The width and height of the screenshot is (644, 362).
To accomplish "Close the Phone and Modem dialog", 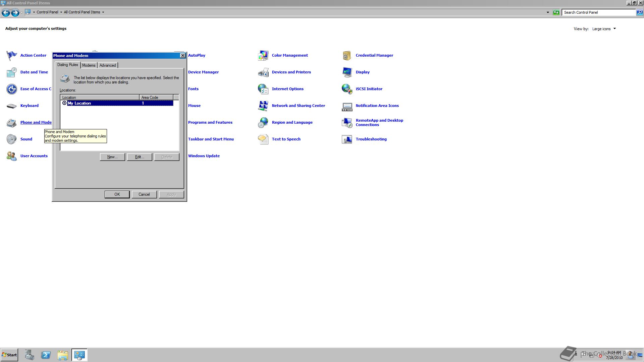I will tap(182, 56).
